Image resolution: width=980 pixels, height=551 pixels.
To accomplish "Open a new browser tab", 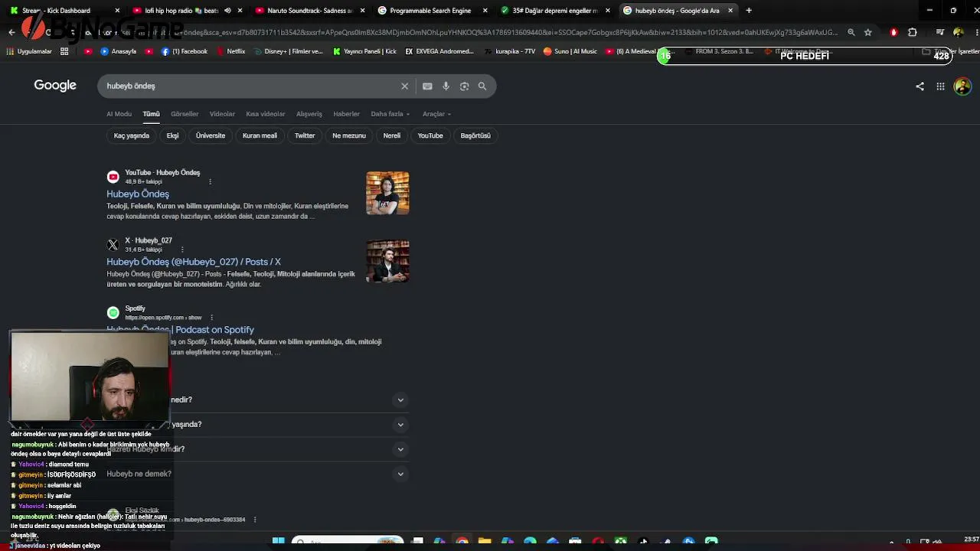I will [749, 11].
